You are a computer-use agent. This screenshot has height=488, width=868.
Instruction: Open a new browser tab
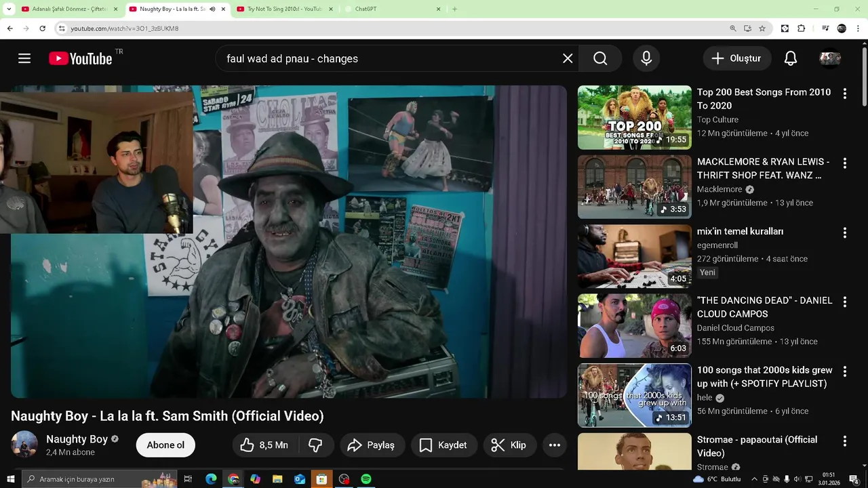point(454,9)
